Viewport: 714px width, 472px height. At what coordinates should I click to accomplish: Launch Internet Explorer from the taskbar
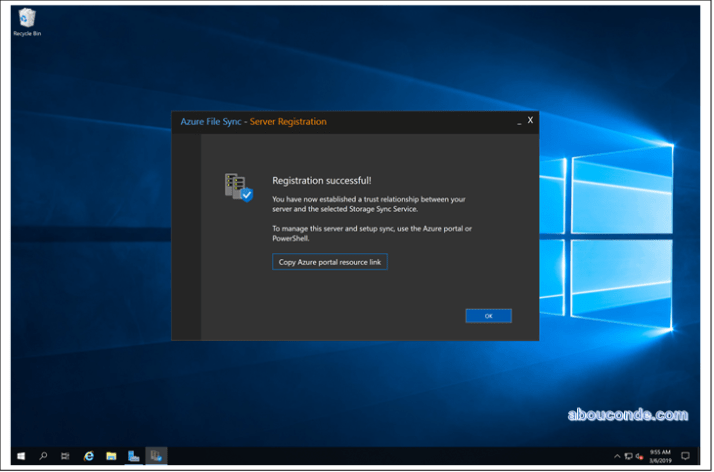tap(88, 456)
